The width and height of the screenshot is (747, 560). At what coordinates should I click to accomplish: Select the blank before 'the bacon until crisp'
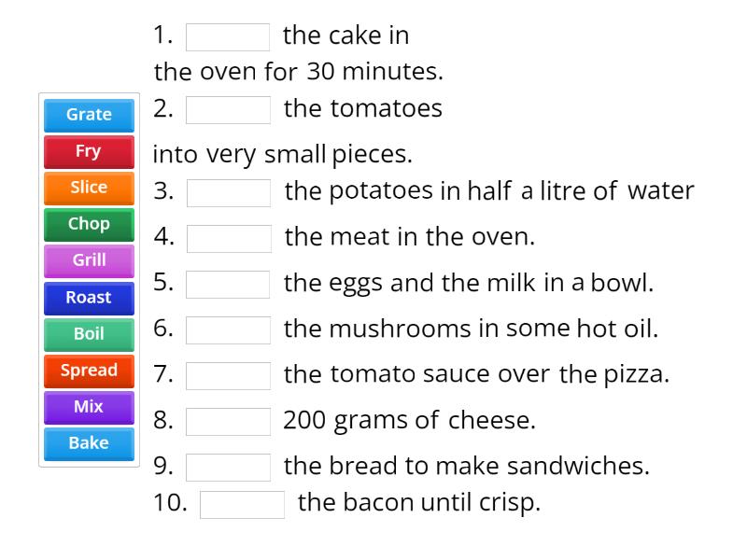[x=242, y=504]
